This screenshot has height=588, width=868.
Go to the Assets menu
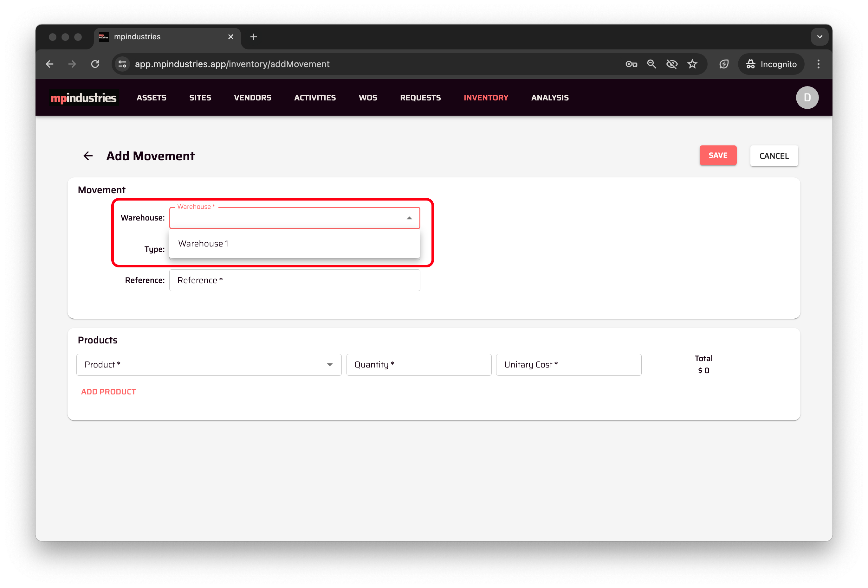pyautogui.click(x=151, y=98)
